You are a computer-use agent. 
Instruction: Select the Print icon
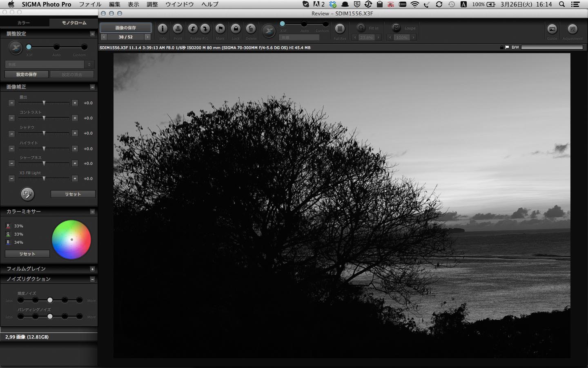(x=178, y=29)
